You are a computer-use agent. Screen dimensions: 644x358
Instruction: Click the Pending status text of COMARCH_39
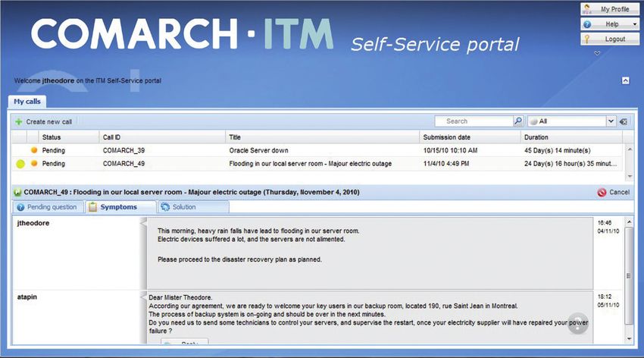53,150
